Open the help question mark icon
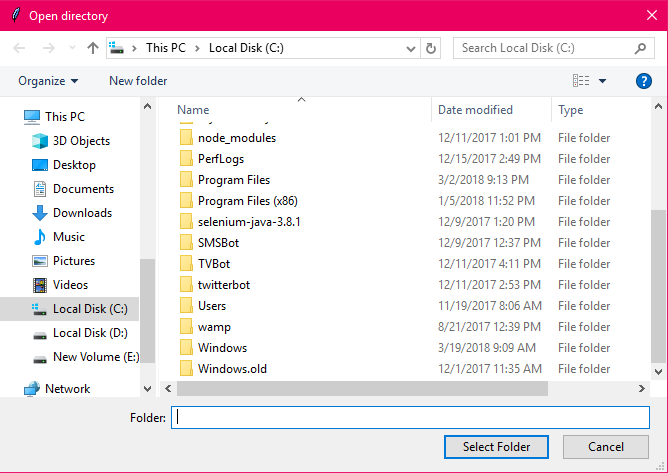The height and width of the screenshot is (473, 668). tap(644, 81)
